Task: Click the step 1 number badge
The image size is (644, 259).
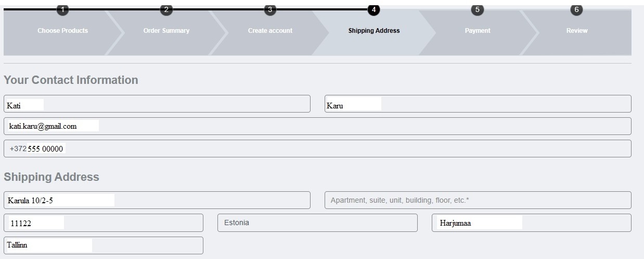Action: tap(62, 10)
